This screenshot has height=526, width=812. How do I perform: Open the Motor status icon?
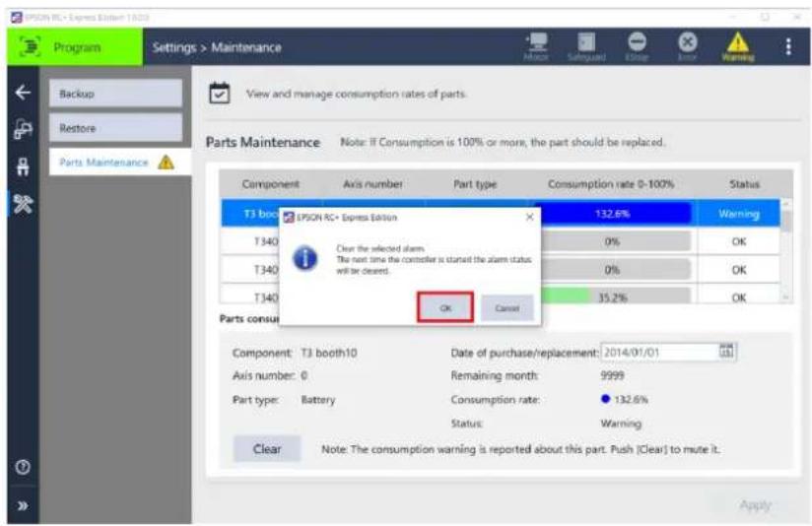[536, 46]
